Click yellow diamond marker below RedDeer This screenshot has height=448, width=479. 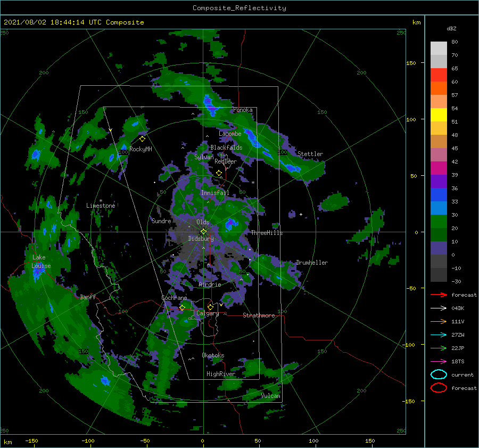click(219, 173)
